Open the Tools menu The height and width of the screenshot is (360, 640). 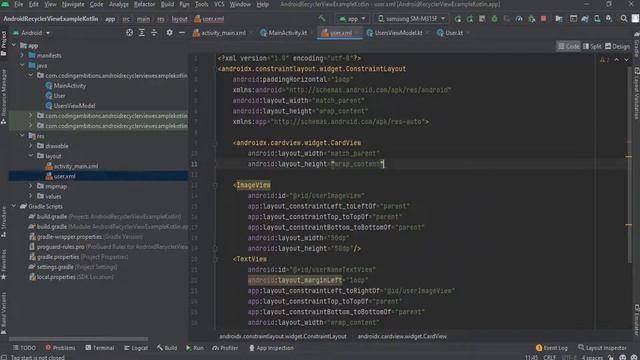(x=201, y=4)
